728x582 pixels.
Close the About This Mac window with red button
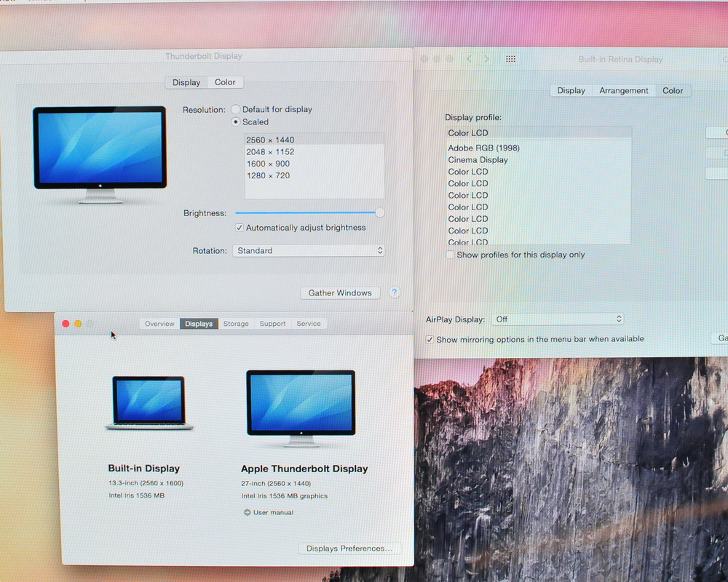click(x=66, y=324)
